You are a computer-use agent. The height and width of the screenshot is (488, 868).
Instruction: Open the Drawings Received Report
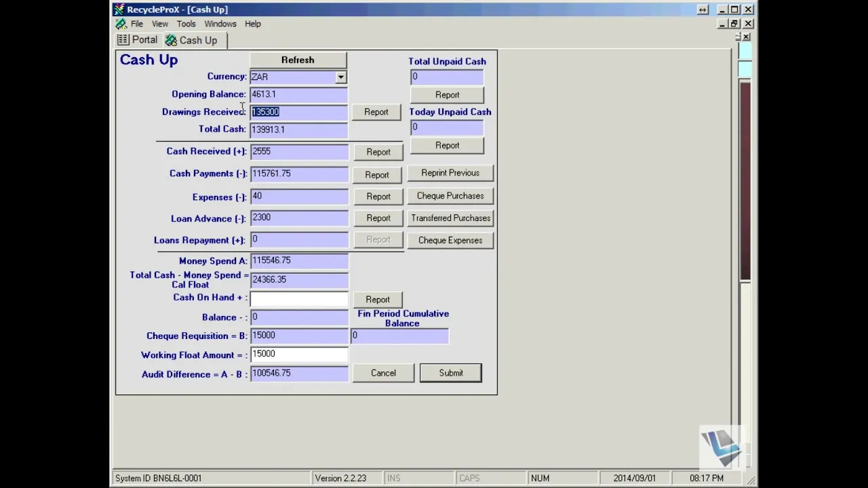(376, 112)
